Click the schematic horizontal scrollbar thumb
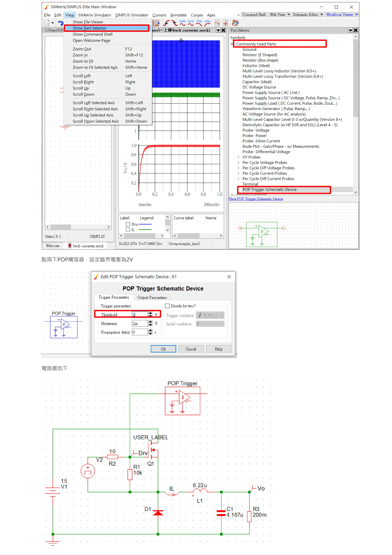This screenshot has width=392, height=555. (61, 227)
